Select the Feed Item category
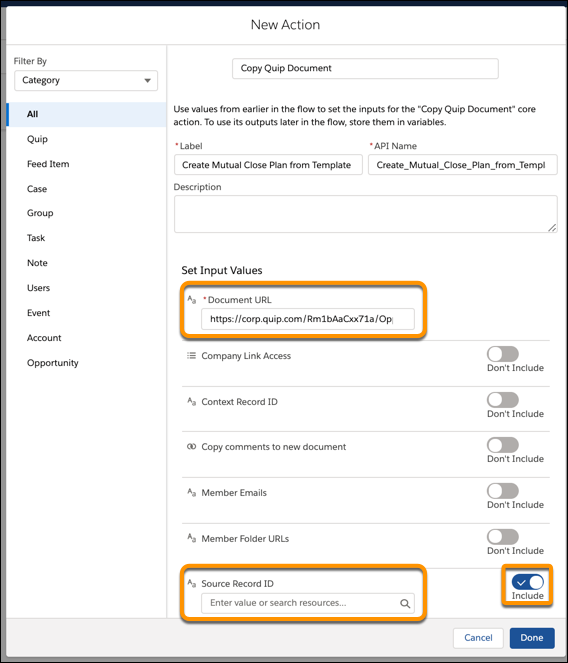This screenshot has height=663, width=568. (x=48, y=164)
